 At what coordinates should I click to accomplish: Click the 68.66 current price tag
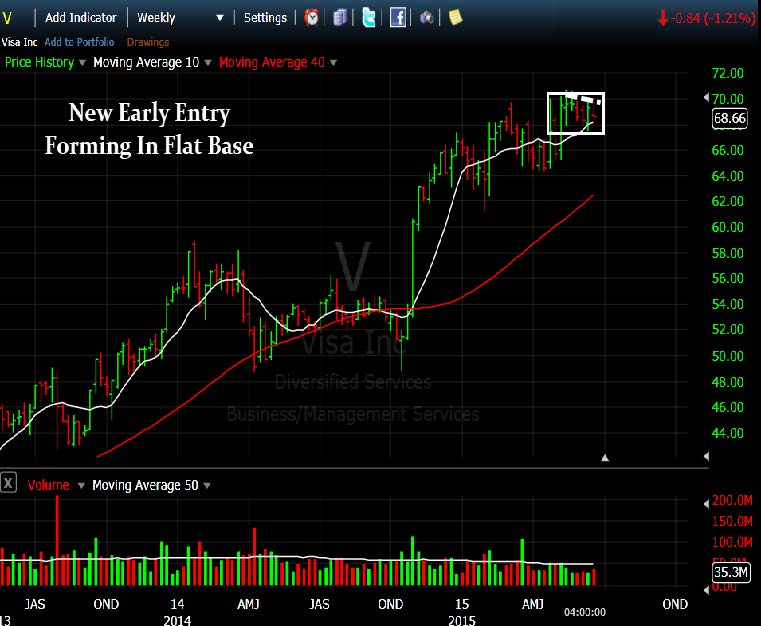(729, 118)
